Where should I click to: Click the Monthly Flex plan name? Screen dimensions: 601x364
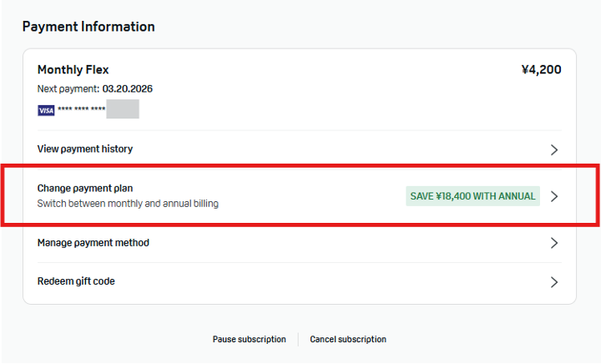(73, 70)
